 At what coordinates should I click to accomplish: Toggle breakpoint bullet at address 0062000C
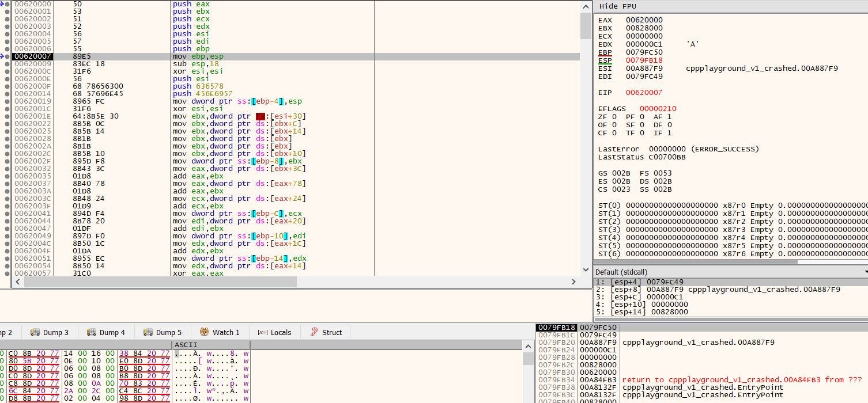pos(7,71)
